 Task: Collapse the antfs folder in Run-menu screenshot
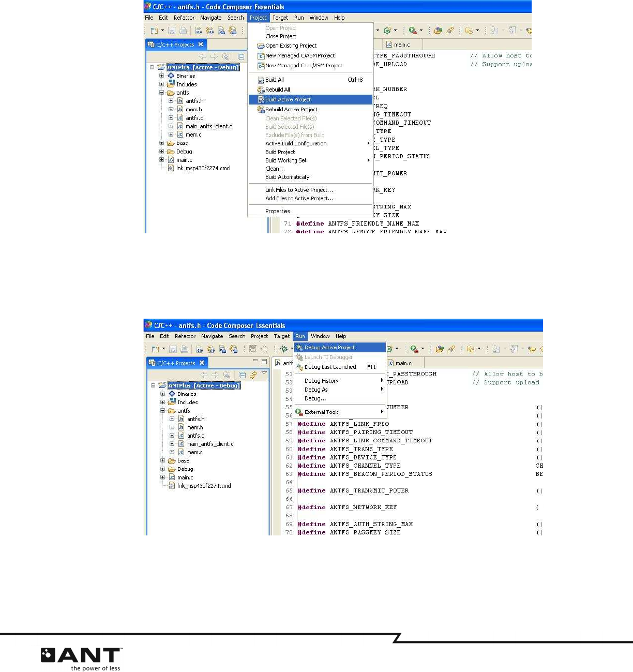click(163, 411)
